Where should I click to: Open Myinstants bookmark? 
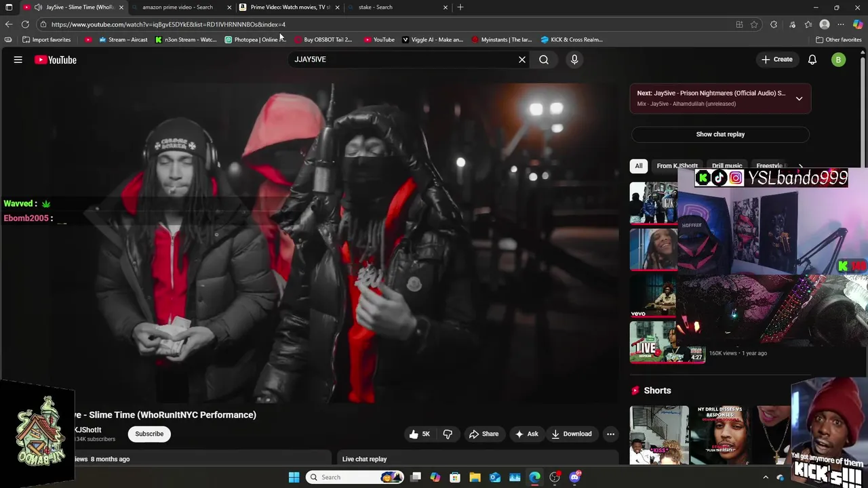[502, 39]
